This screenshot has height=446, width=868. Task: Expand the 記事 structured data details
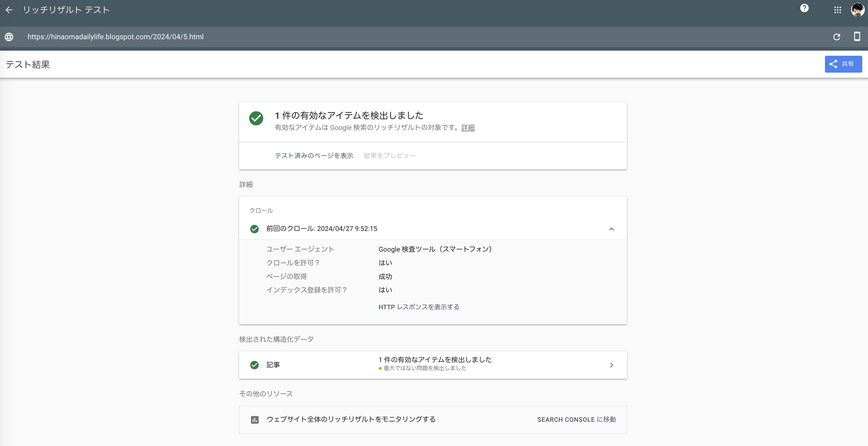[x=612, y=365]
